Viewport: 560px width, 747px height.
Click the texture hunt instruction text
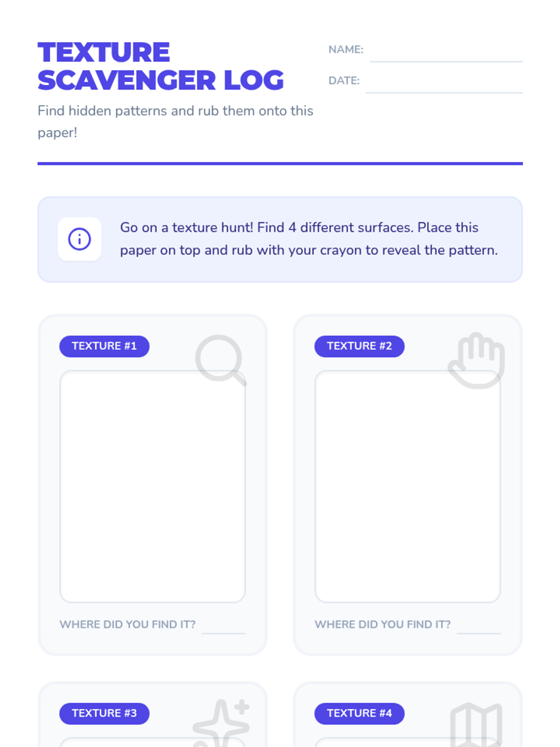[308, 239]
